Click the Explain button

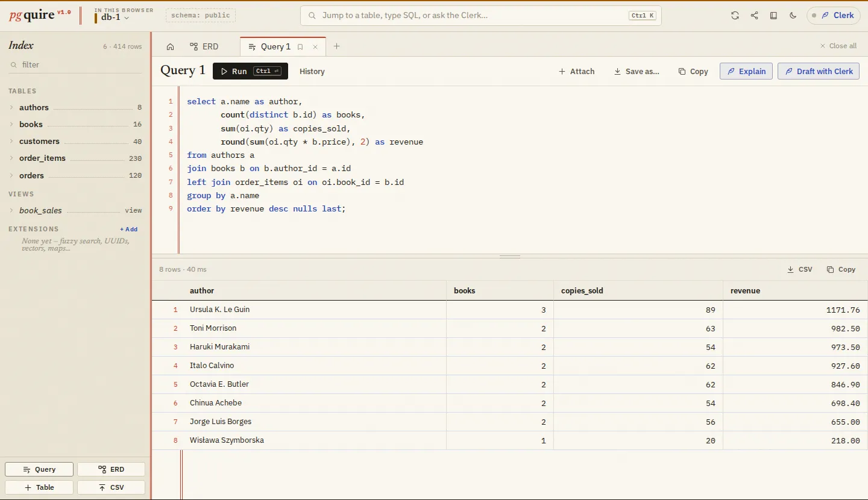click(746, 71)
